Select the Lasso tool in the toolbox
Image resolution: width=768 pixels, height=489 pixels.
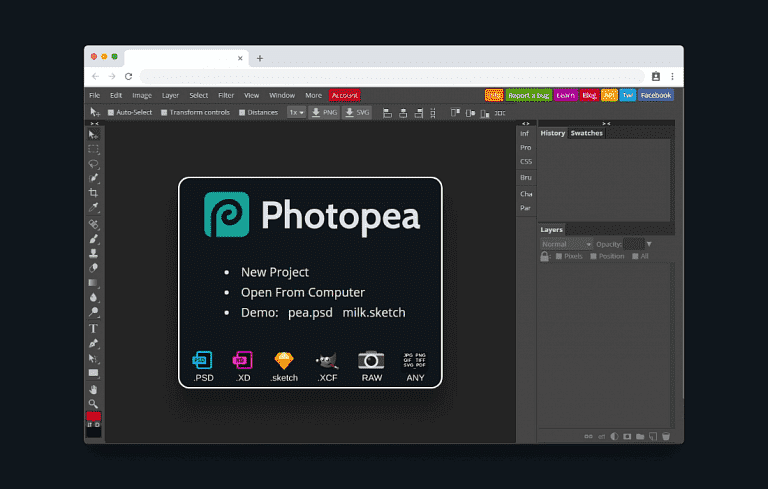click(93, 163)
